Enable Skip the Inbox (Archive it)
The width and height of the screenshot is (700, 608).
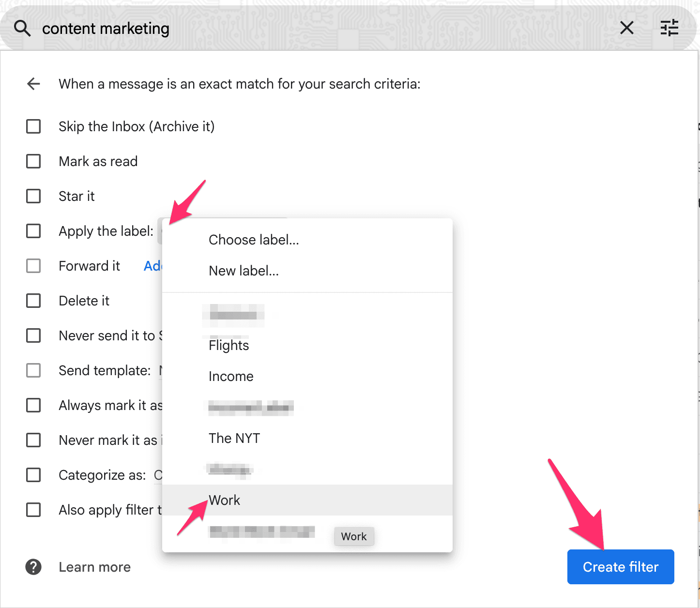33,126
